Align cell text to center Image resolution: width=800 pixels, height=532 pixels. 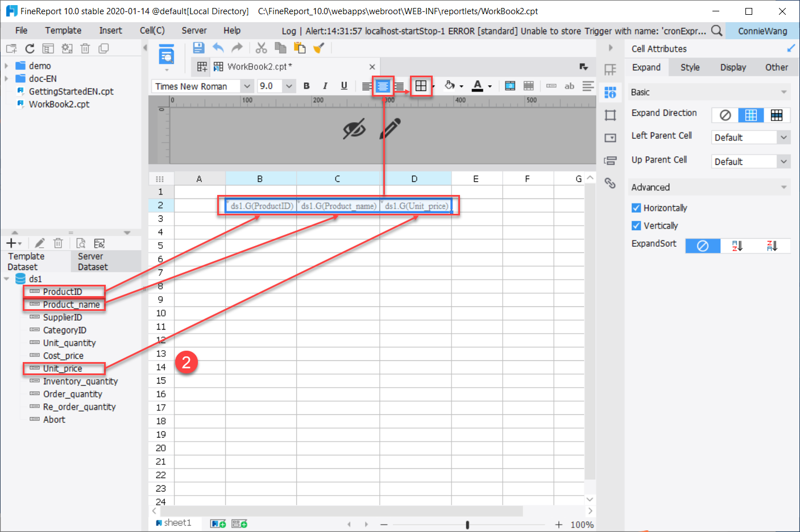(x=383, y=86)
